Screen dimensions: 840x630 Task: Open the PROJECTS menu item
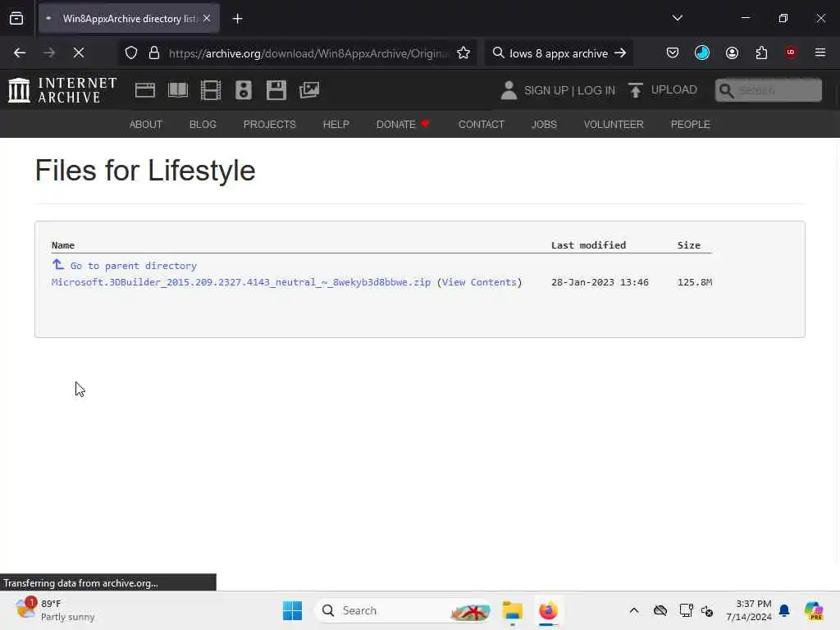(x=269, y=125)
